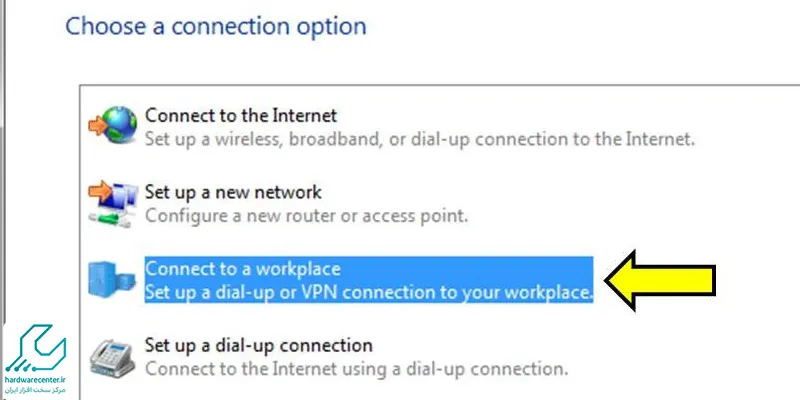The width and height of the screenshot is (800, 400).
Task: Select the highlighted "Connect to a workplace" title
Action: pyautogui.click(x=243, y=268)
